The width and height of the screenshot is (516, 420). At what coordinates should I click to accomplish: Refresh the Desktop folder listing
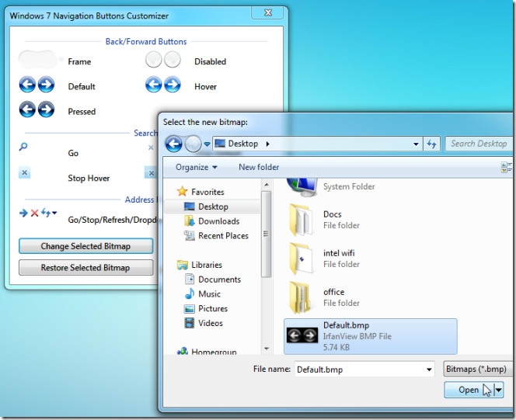[x=431, y=144]
